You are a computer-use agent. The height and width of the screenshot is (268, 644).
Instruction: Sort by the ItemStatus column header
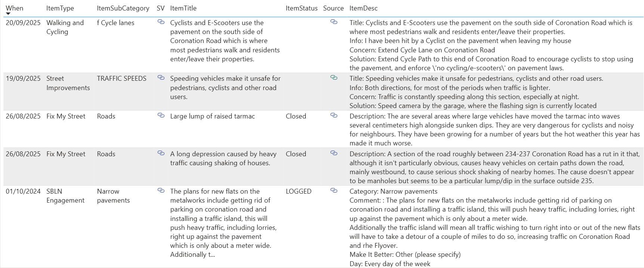pos(301,8)
